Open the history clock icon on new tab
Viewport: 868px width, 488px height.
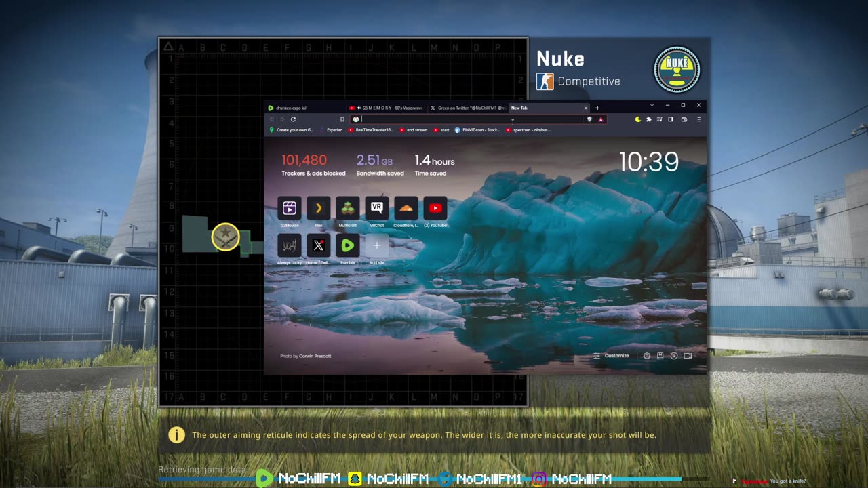(673, 356)
